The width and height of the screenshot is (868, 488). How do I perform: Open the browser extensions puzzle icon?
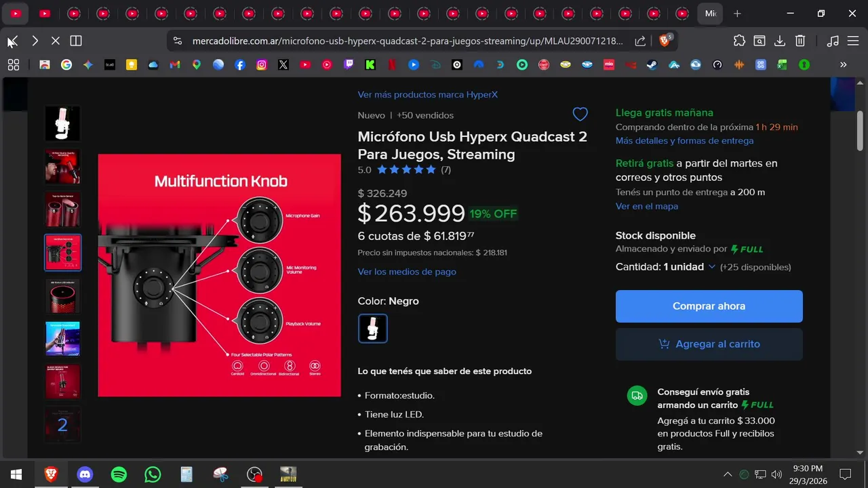[739, 41]
